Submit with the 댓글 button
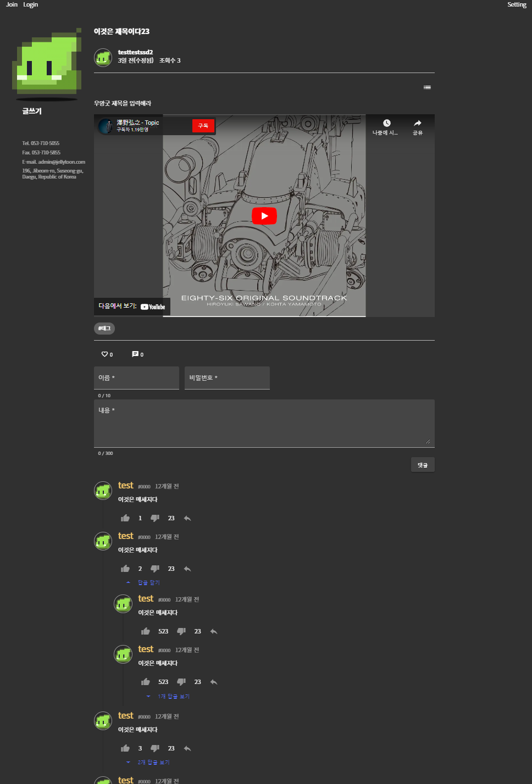Screen dimensions: 532x784 423,465
